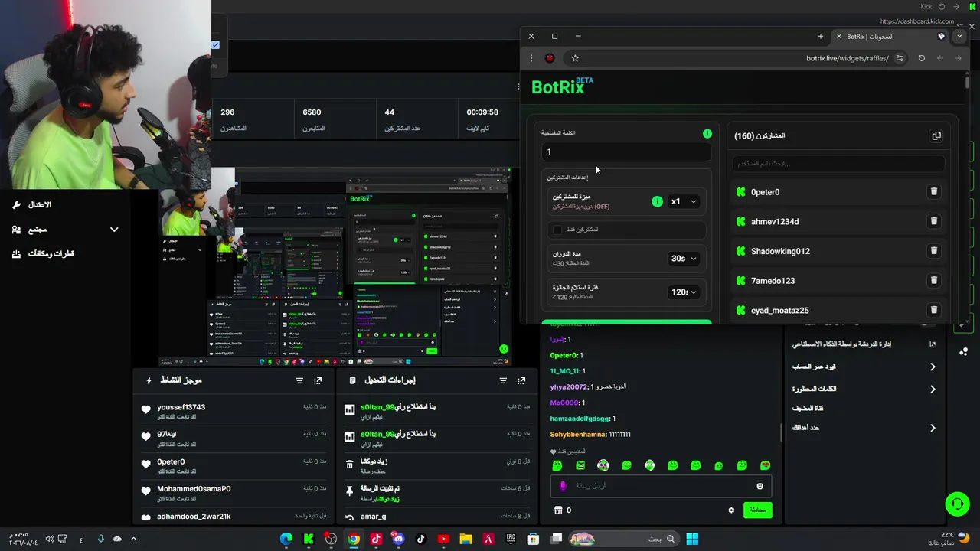Open the Windows Start menu

click(x=692, y=539)
